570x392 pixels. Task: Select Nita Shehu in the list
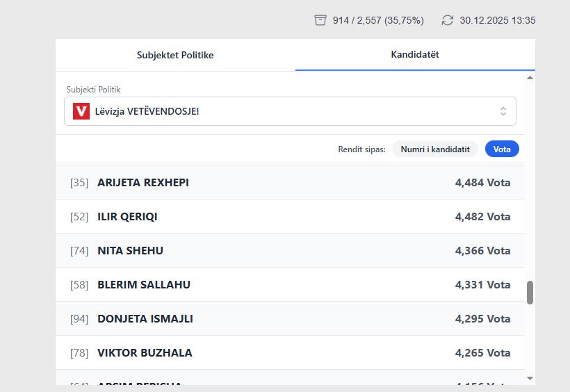(x=290, y=251)
